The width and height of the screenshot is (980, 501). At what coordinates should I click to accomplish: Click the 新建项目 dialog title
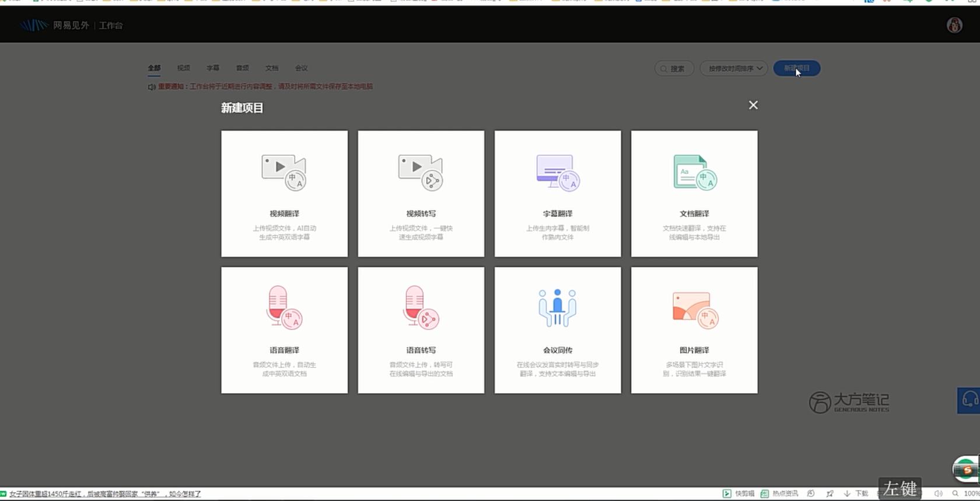point(242,108)
